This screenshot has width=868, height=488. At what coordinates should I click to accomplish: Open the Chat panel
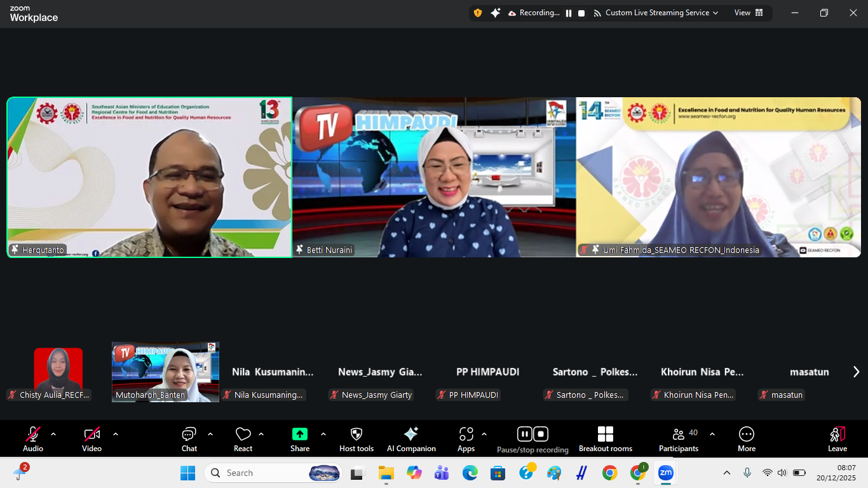click(189, 439)
